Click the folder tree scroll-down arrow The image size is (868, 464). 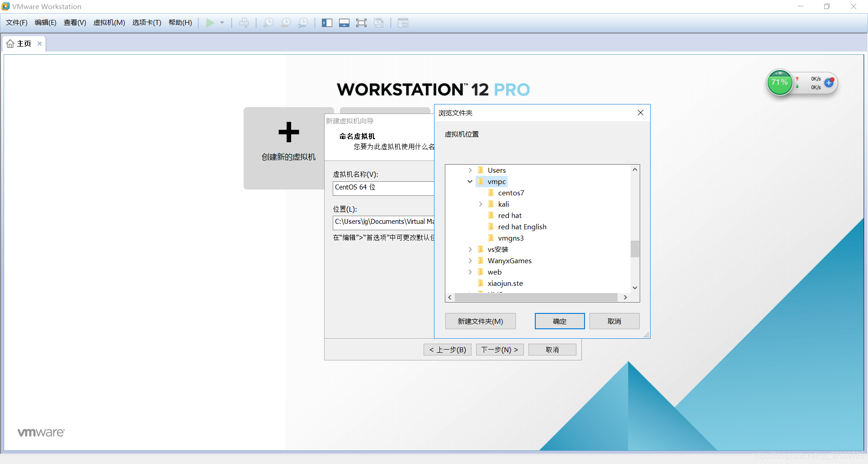[635, 288]
